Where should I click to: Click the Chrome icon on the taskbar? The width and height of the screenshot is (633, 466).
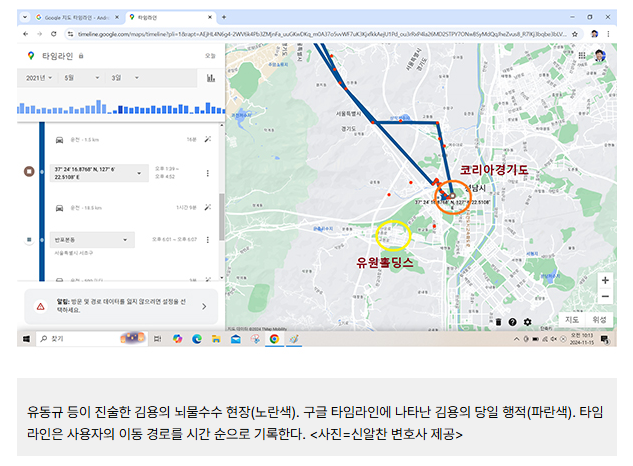[x=274, y=339]
